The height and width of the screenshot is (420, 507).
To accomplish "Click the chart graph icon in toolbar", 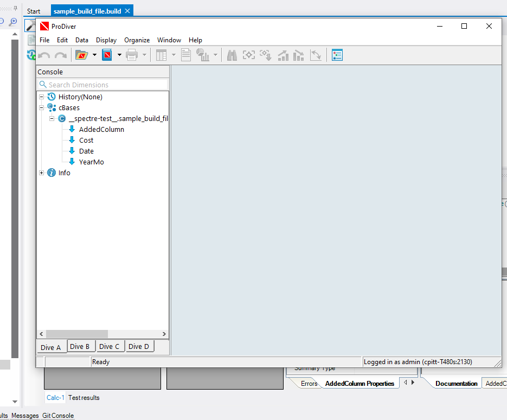I will 203,55.
